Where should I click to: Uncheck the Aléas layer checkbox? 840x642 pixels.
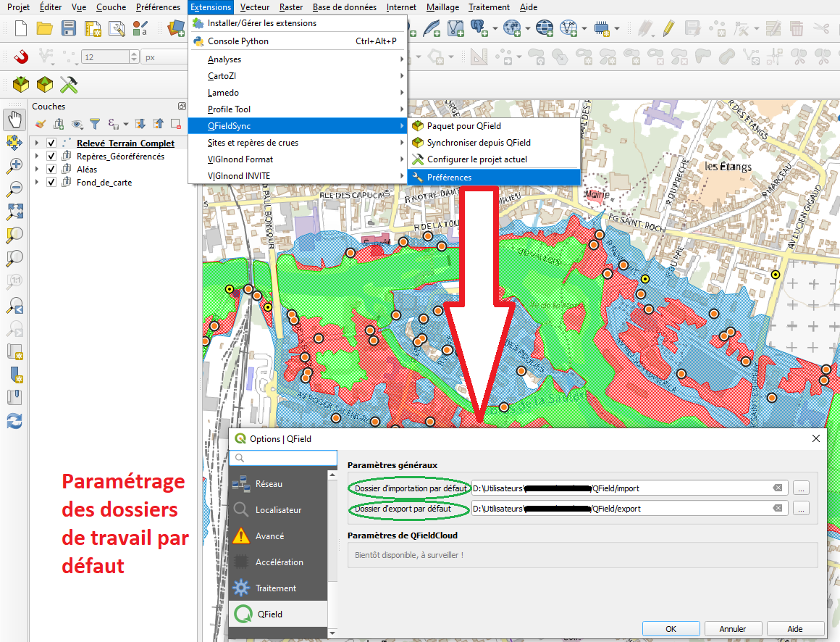(x=51, y=169)
